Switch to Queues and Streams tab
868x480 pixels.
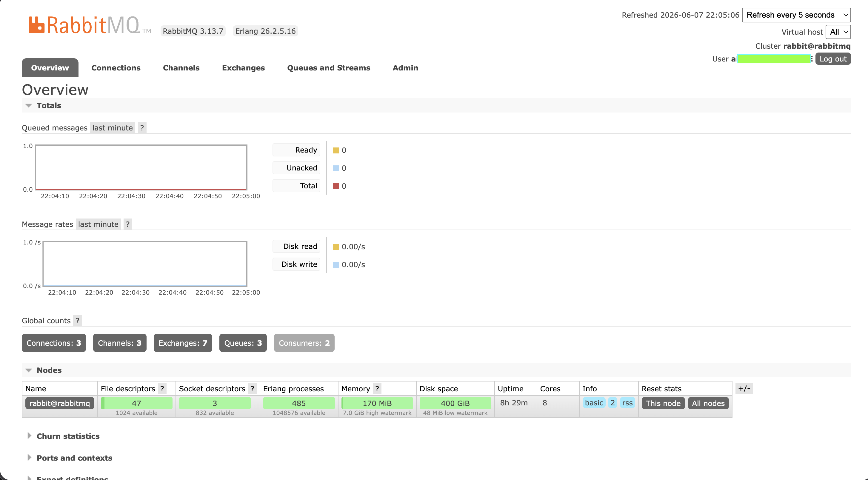pos(329,68)
